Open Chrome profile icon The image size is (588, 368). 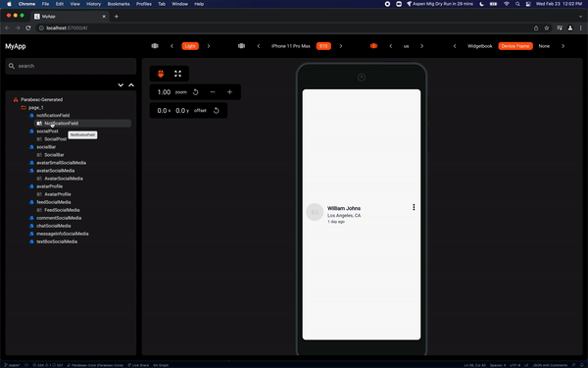coord(570,27)
